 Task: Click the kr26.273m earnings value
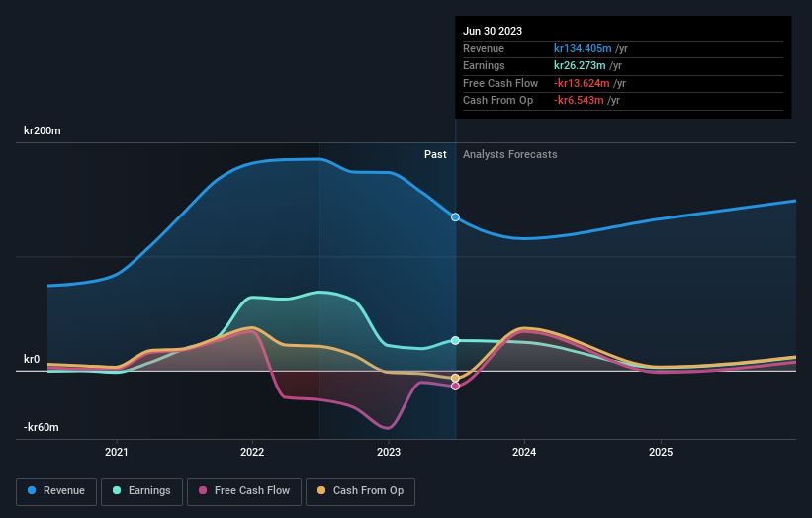[x=580, y=65]
